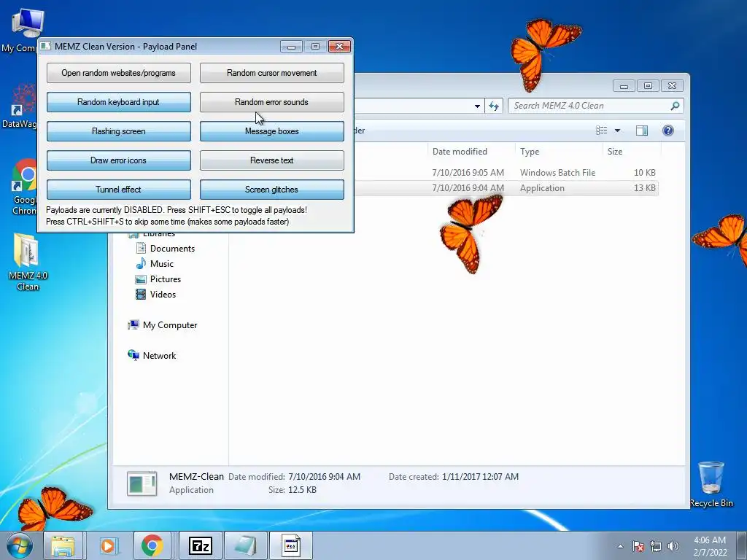Open the DataWag desktop shortcut
This screenshot has width=747, height=560.
[x=20, y=106]
